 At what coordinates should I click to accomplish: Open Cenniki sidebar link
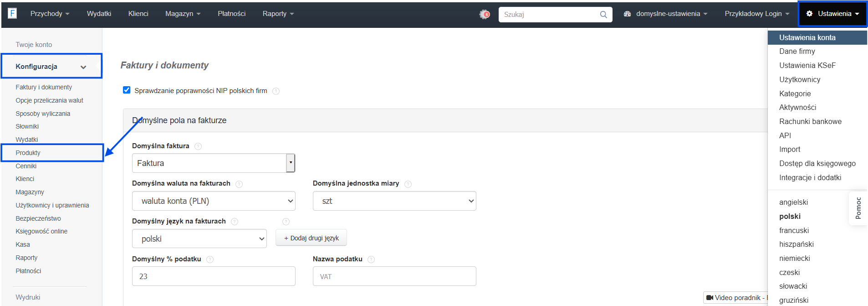pos(26,166)
